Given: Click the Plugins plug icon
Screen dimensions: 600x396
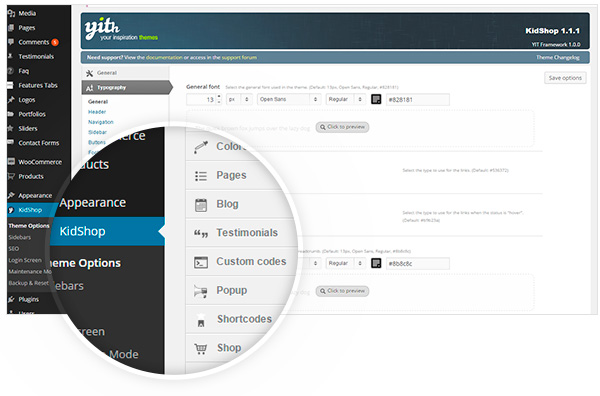Looking at the screenshot, I should [11, 299].
